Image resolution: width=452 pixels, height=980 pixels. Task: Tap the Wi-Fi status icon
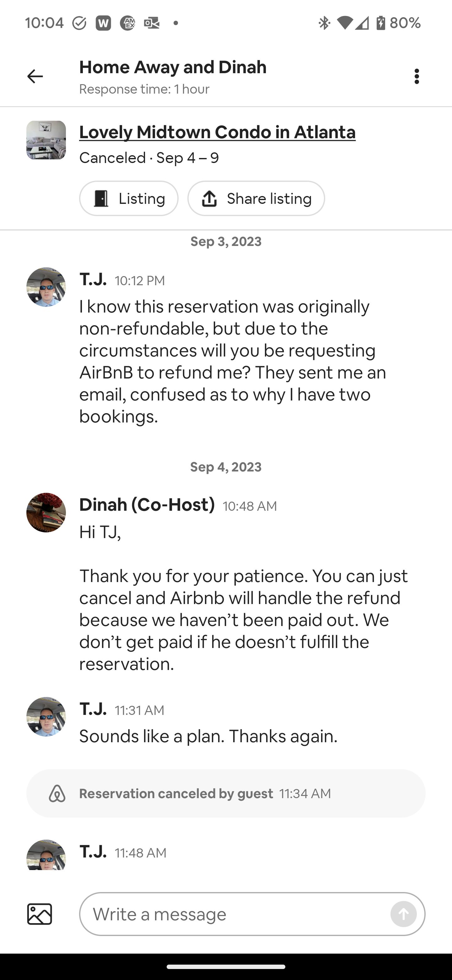(344, 23)
